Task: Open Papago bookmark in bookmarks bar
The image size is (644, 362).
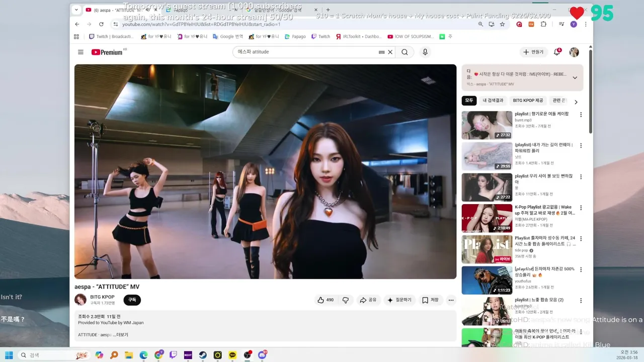Action: [x=295, y=37]
